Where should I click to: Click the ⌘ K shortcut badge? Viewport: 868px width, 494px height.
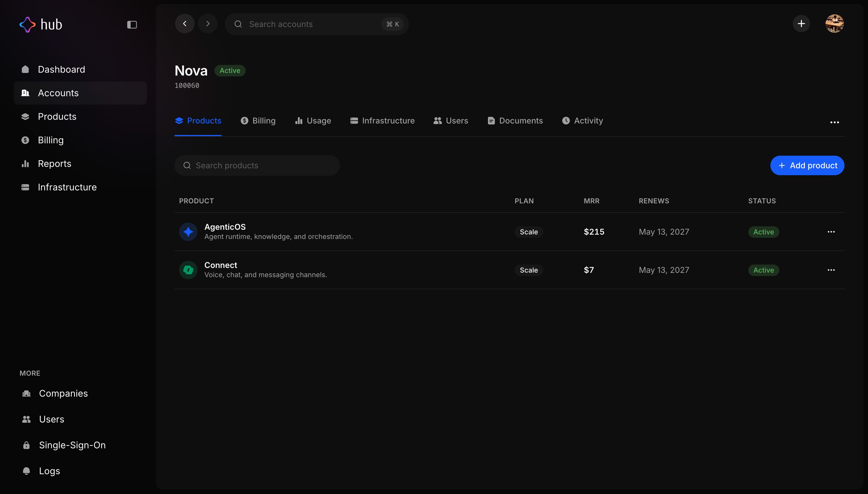(393, 24)
